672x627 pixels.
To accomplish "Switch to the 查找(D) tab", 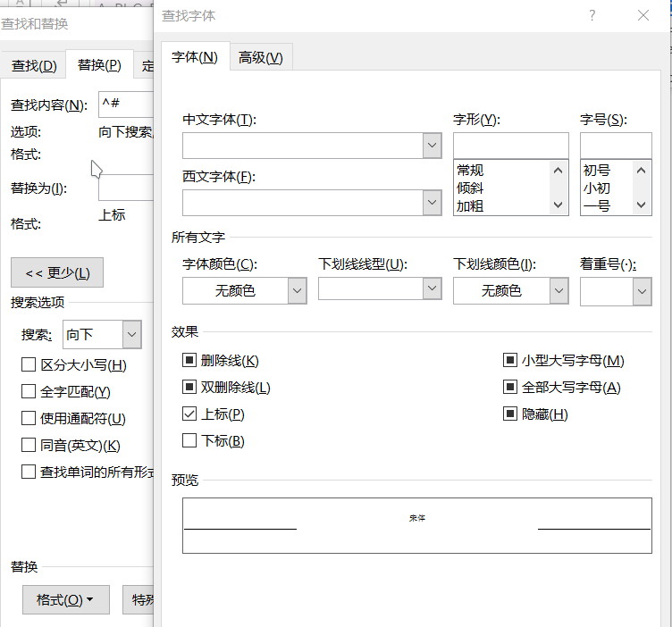I will 34,65.
